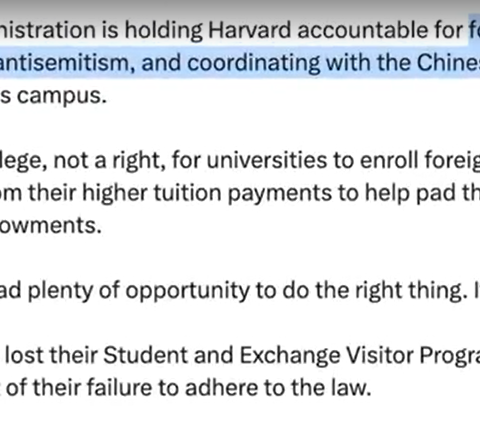Screen dimensions: 480x431
Task: Click the word "campus." below highlighted text
Action: click(x=62, y=97)
